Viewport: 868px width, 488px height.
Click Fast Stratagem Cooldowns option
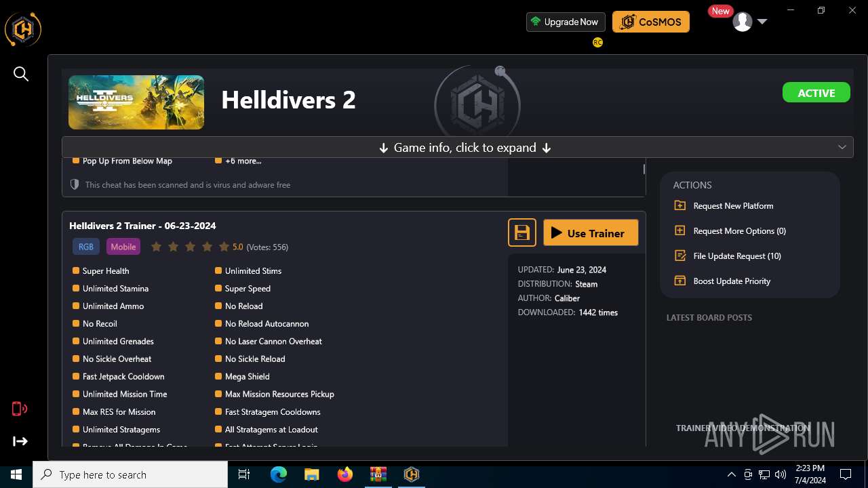click(267, 411)
